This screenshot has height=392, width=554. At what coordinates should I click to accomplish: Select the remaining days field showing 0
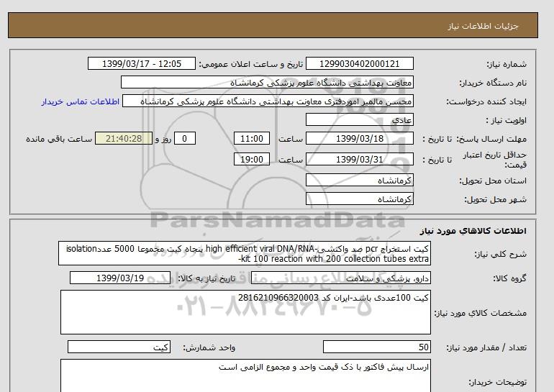click(x=184, y=138)
